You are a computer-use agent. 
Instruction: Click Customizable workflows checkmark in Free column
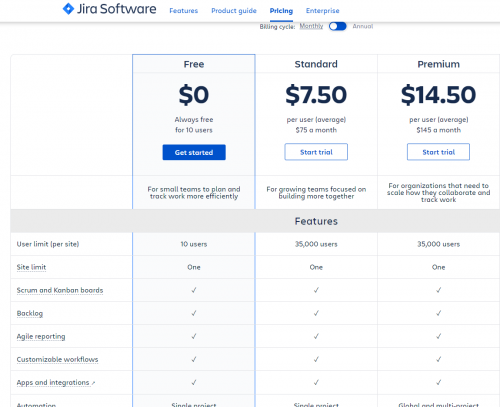[x=194, y=359]
